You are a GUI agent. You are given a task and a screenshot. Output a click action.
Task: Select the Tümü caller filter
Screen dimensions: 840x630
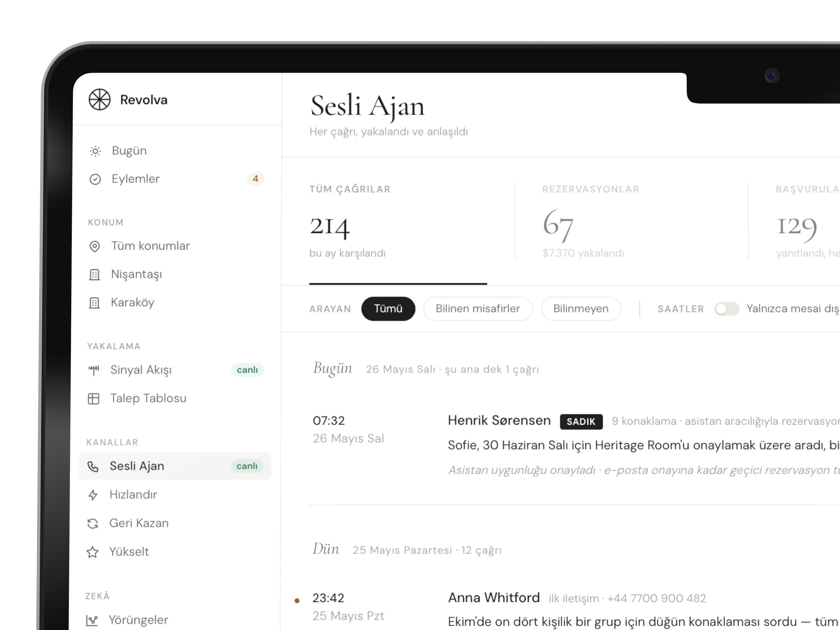click(388, 309)
